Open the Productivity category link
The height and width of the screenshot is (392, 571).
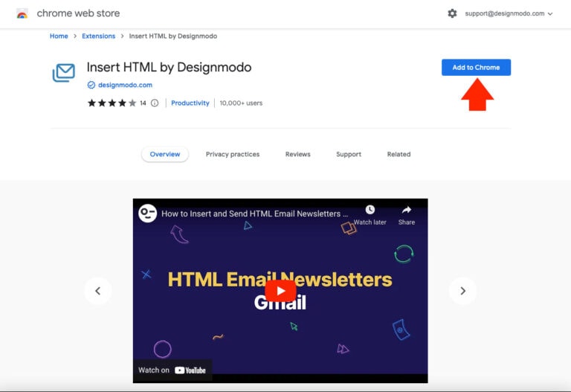(190, 103)
